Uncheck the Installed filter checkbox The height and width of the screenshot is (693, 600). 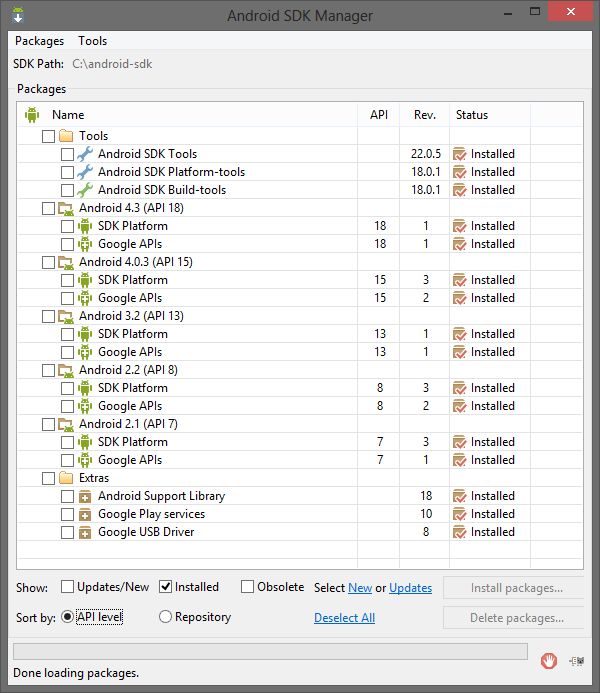coord(166,587)
